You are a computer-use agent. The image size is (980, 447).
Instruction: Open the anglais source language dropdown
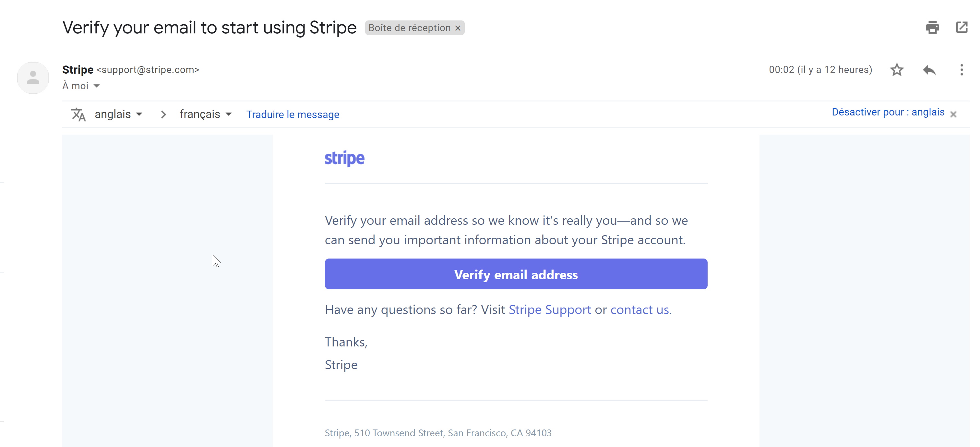click(118, 115)
